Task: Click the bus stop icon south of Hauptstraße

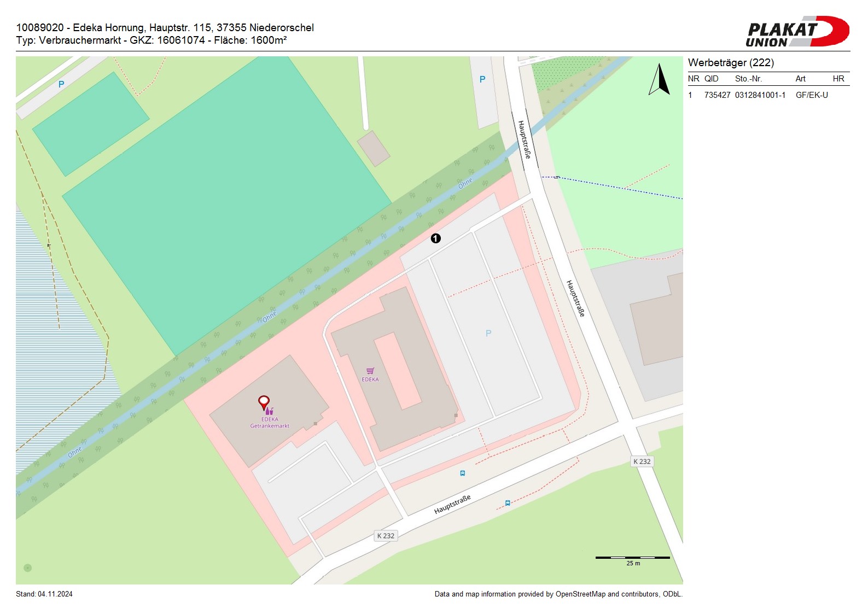Action: (x=508, y=503)
